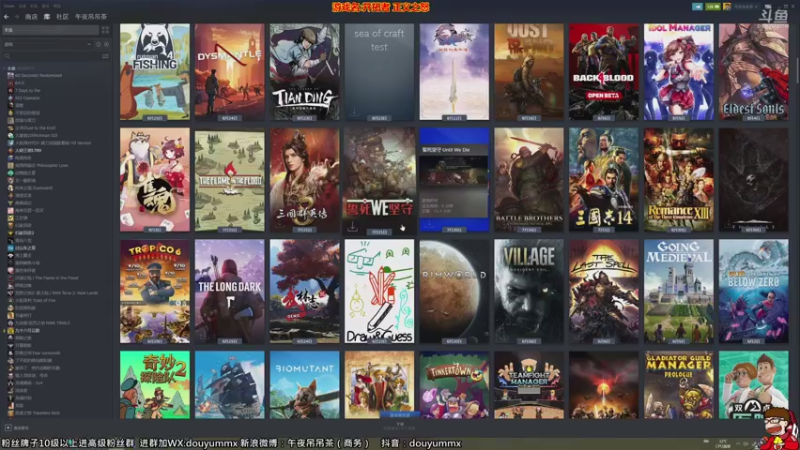
Task: Open the blue notification icon top right
Action: (x=697, y=7)
